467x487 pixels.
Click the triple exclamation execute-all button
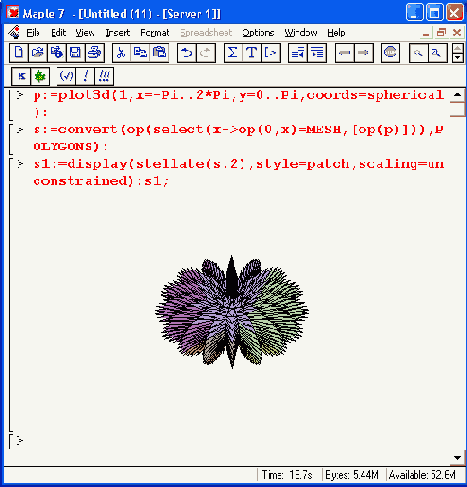(104, 76)
